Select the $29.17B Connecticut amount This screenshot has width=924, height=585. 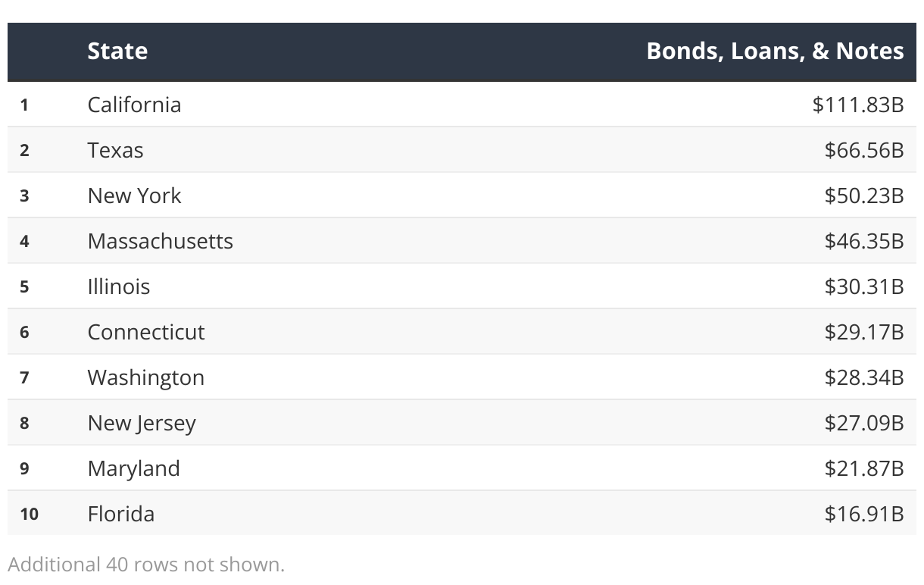point(864,332)
